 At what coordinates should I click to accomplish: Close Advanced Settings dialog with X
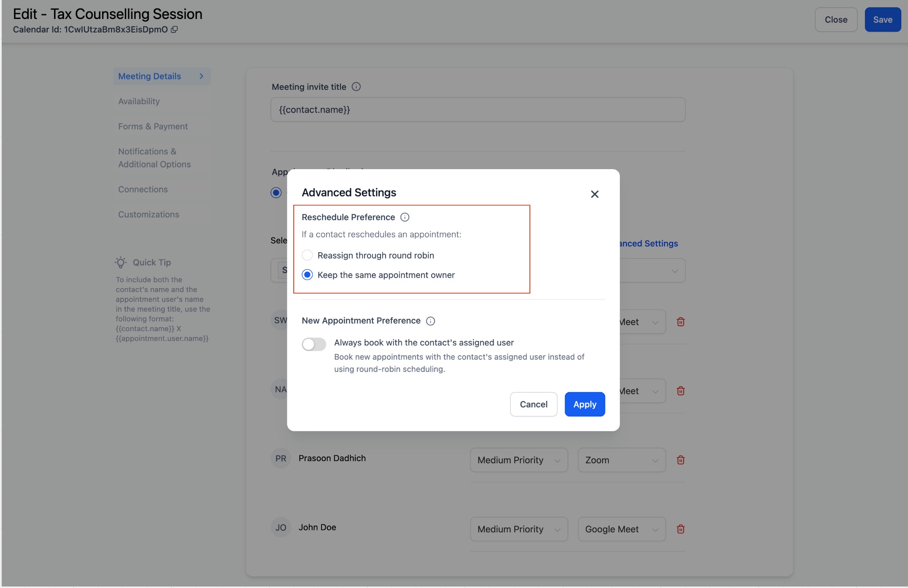[x=595, y=194]
